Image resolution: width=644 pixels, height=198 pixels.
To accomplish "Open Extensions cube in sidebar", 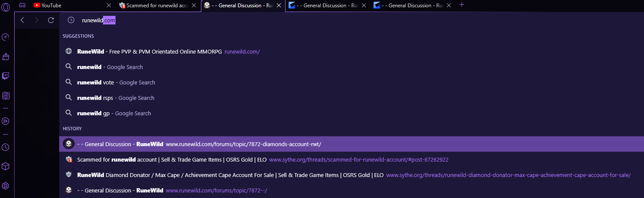I will click(x=6, y=166).
